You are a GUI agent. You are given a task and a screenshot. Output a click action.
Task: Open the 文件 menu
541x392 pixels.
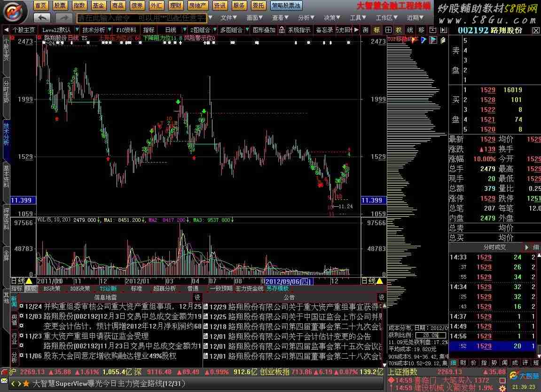[229, 17]
